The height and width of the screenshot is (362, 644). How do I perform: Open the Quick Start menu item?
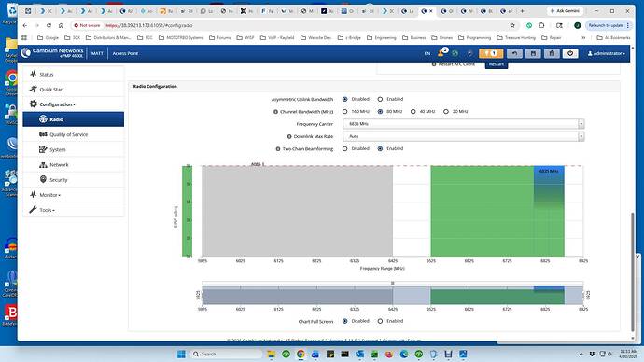pyautogui.click(x=74, y=89)
